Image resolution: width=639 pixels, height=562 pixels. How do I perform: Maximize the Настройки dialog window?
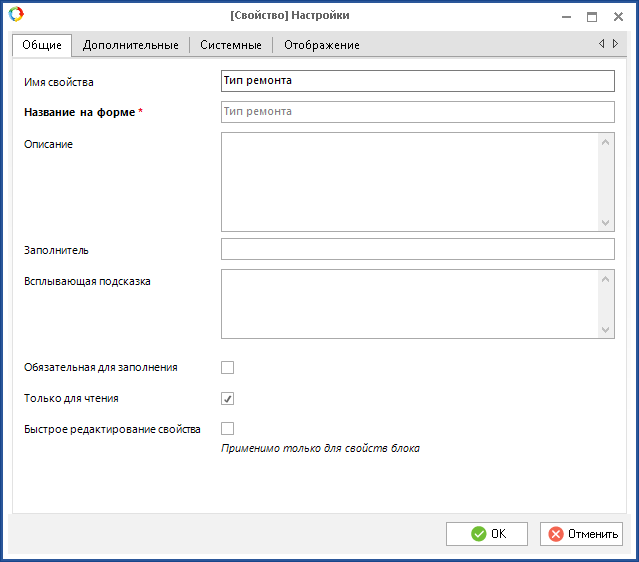[x=592, y=16]
